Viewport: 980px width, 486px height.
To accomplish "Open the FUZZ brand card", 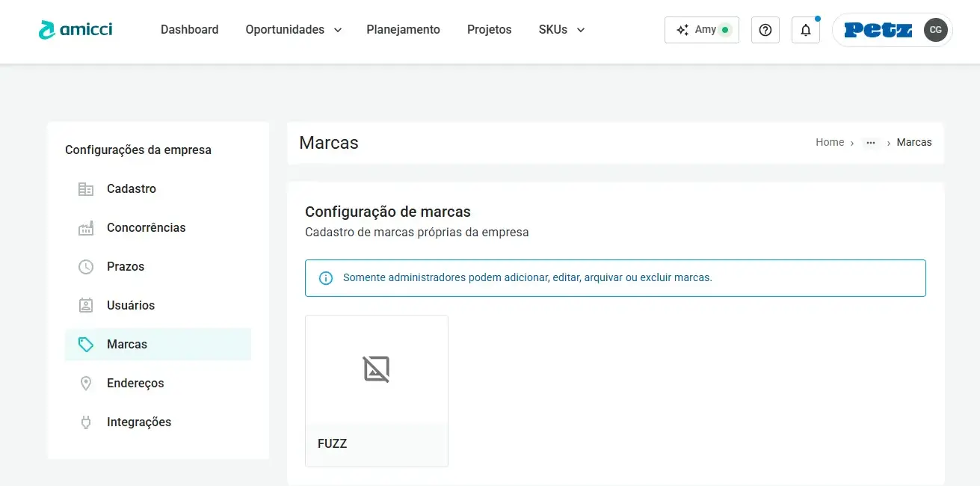I will tap(377, 390).
